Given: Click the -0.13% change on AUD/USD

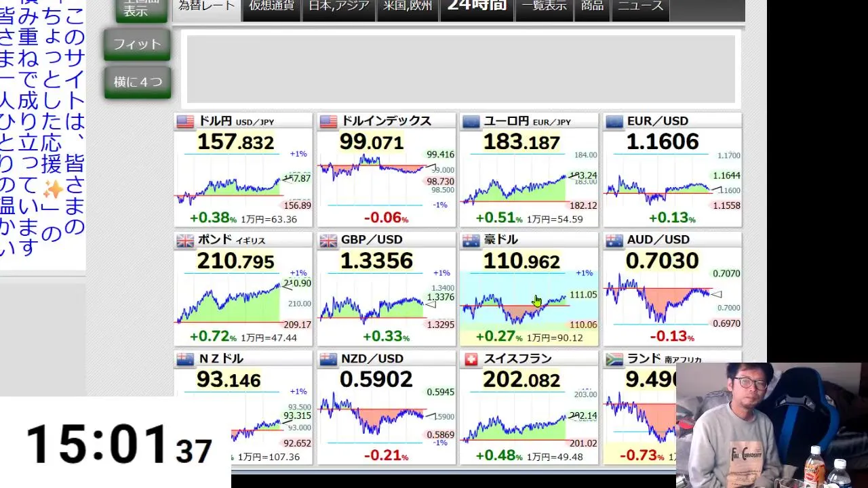Looking at the screenshot, I should click(x=672, y=337).
